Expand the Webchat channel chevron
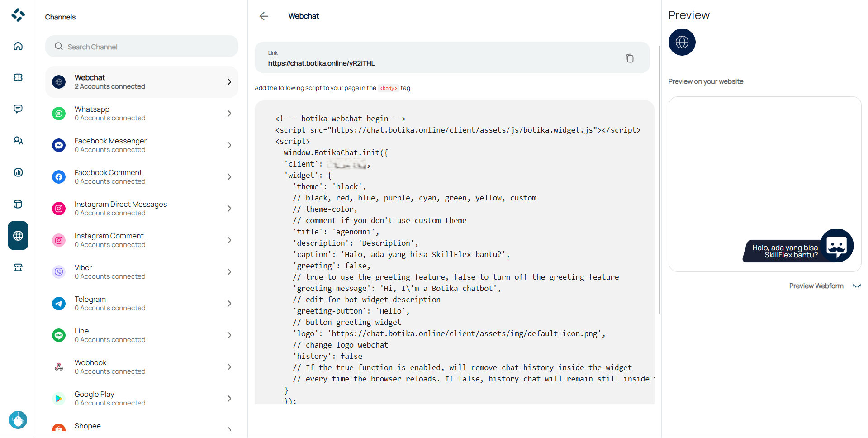The image size is (868, 438). (x=229, y=82)
